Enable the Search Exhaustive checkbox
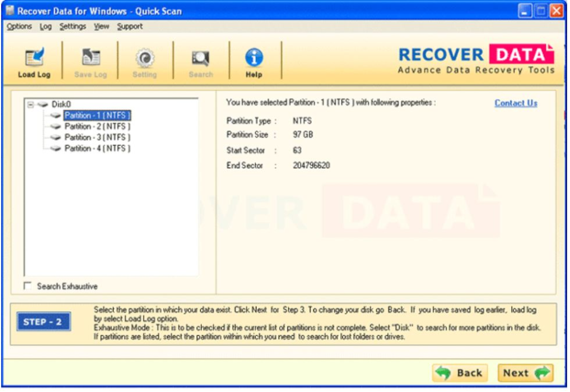This screenshot has height=392, width=570. click(28, 286)
